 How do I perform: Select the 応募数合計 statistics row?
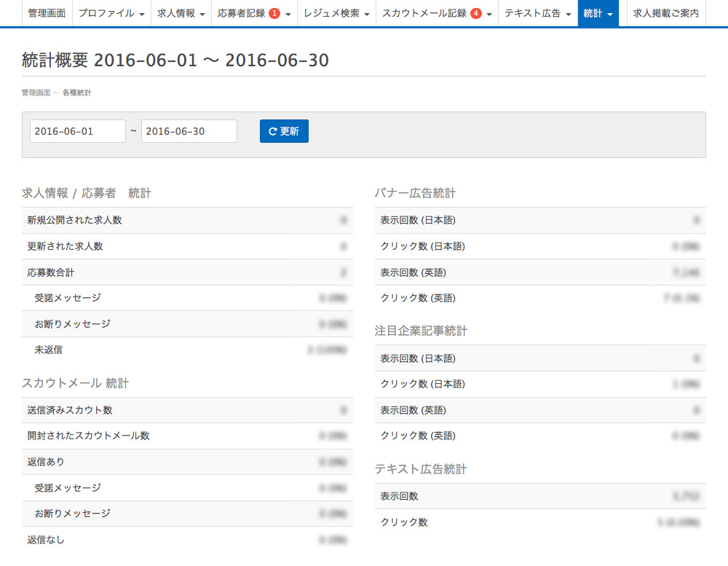pyautogui.click(x=187, y=272)
